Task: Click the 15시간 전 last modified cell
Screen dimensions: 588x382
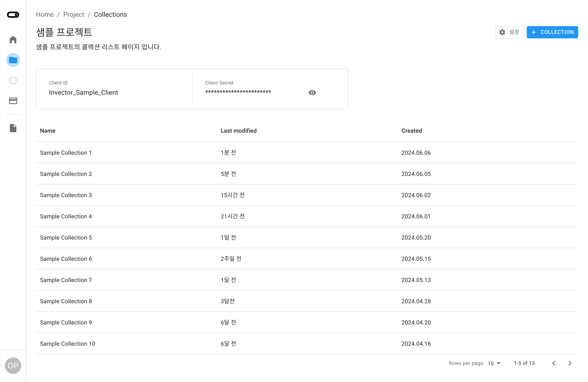Action: pos(233,195)
